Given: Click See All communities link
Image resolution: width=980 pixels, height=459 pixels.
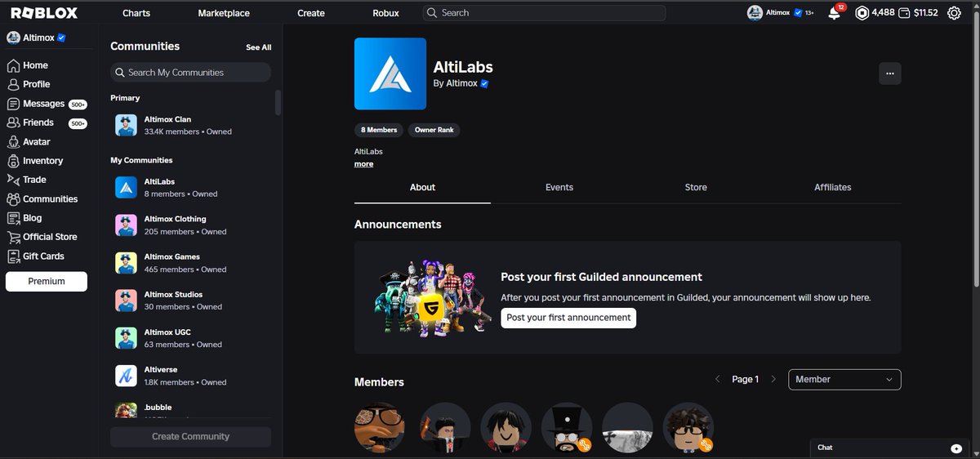Looking at the screenshot, I should 259,47.
